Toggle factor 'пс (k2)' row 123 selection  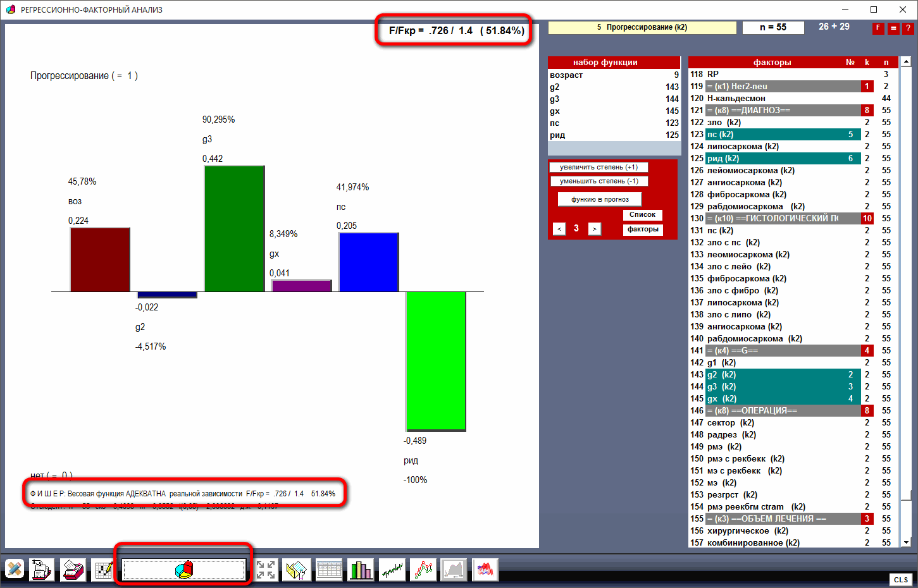pyautogui.click(x=783, y=134)
